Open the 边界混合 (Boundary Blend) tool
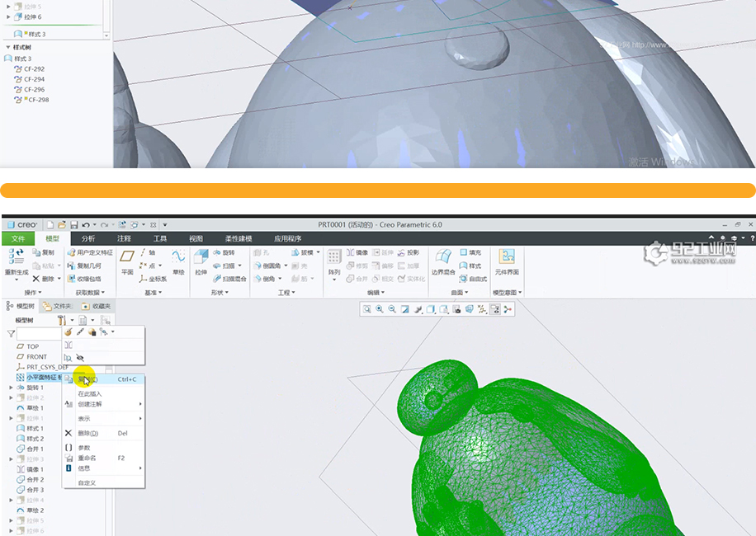The height and width of the screenshot is (536, 756). (x=443, y=262)
